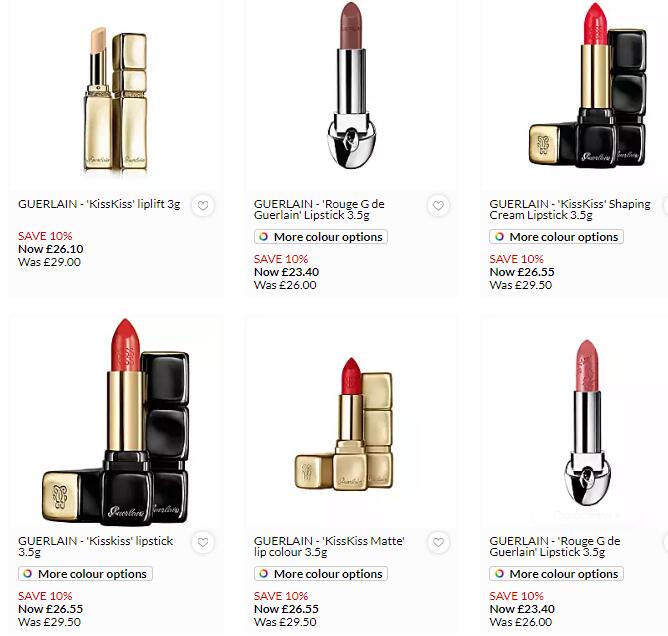Save 'Kisskiss' lipstick 3.5g with heart icon
The height and width of the screenshot is (636, 668).
click(x=203, y=542)
